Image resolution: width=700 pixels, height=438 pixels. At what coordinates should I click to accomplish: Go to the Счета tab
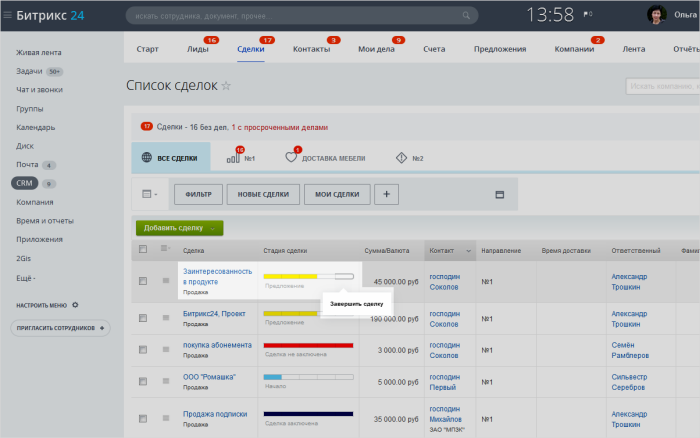434,49
